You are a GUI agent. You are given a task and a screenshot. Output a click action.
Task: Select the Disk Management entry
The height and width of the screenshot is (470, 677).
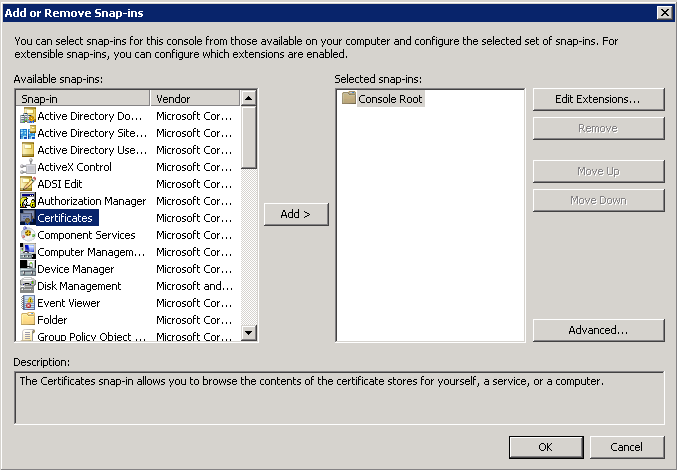point(79,286)
